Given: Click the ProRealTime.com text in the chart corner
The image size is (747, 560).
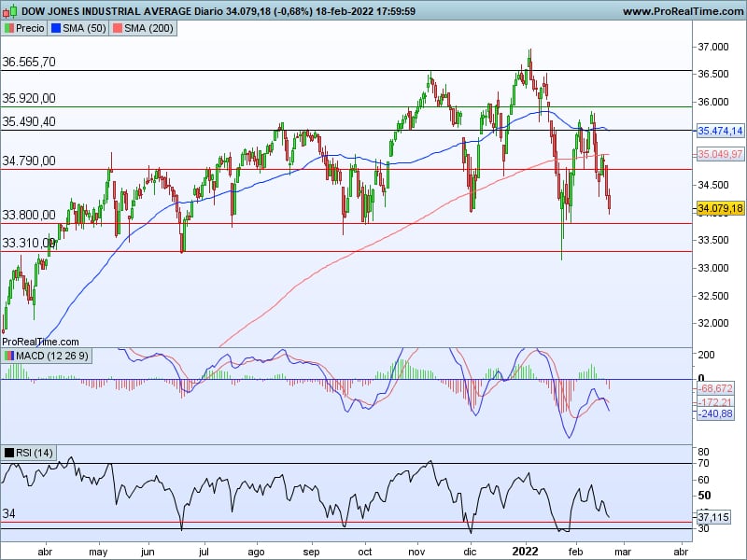Looking at the screenshot, I should tap(40, 342).
